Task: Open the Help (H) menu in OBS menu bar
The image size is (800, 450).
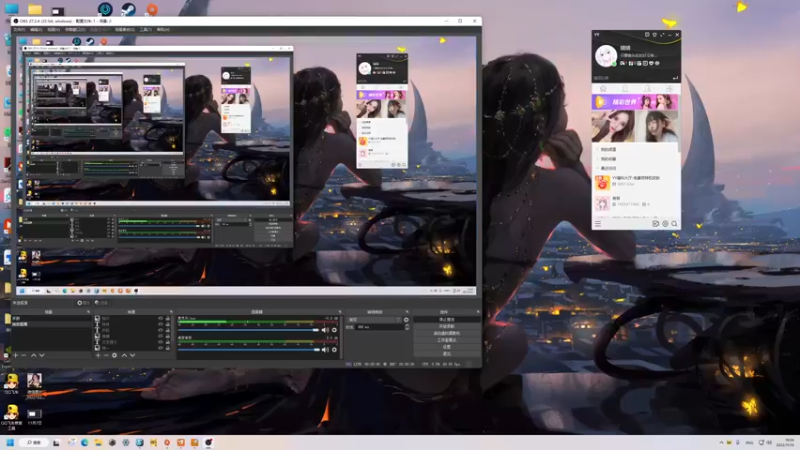Action: pos(163,30)
